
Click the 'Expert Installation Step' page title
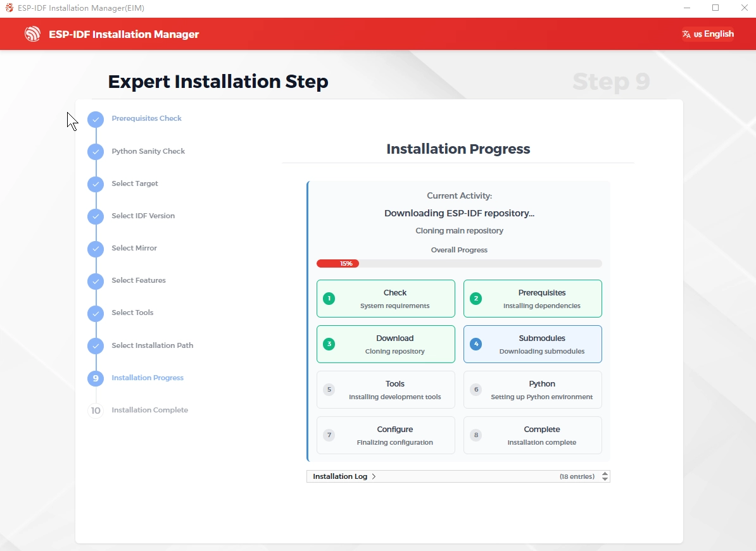coord(218,82)
